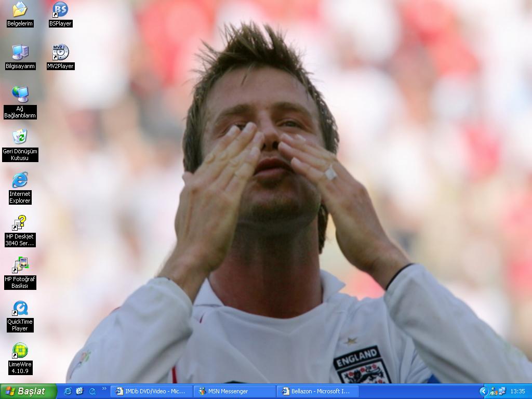Click the QuickTime Quick Launch icon
Screen dimensions: 532x399
click(92, 391)
